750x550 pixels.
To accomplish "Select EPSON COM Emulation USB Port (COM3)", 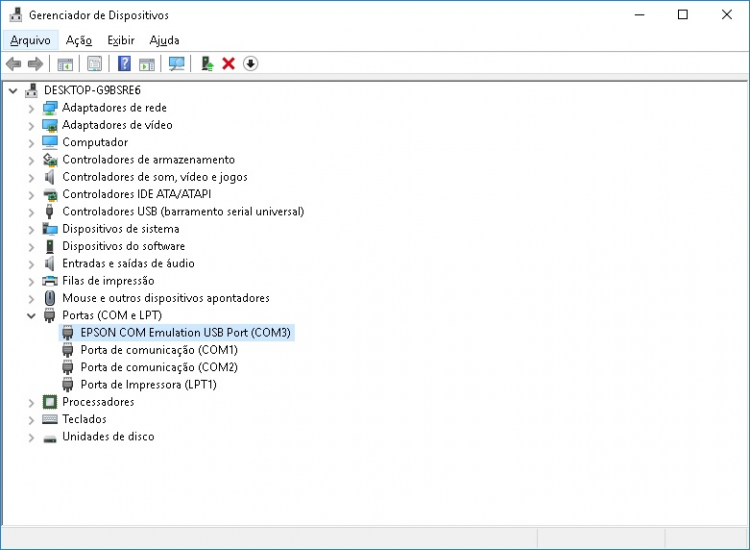I will click(x=186, y=332).
